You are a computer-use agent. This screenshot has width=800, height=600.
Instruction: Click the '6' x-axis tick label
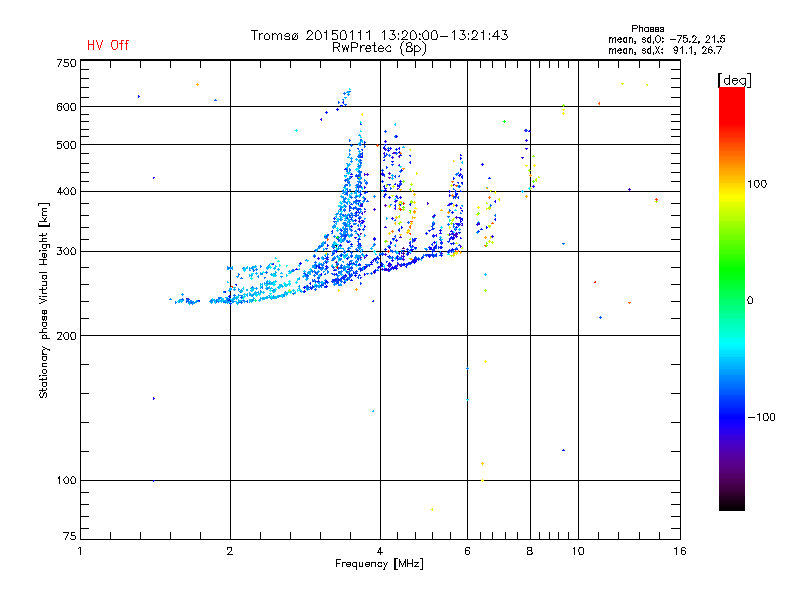(x=467, y=551)
